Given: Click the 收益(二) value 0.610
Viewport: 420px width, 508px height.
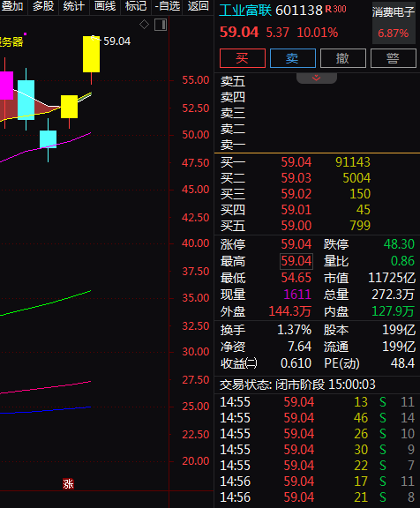Looking at the screenshot, I should click(x=296, y=363).
